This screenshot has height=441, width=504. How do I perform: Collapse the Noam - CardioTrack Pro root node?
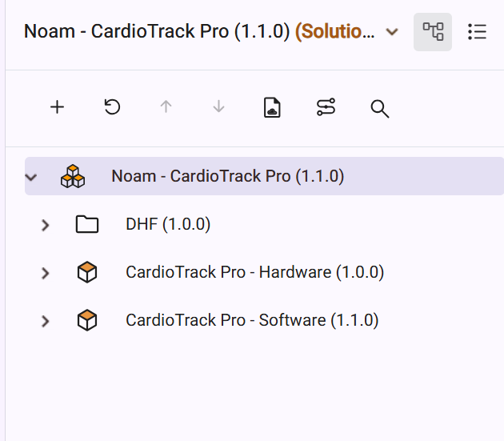click(x=31, y=176)
